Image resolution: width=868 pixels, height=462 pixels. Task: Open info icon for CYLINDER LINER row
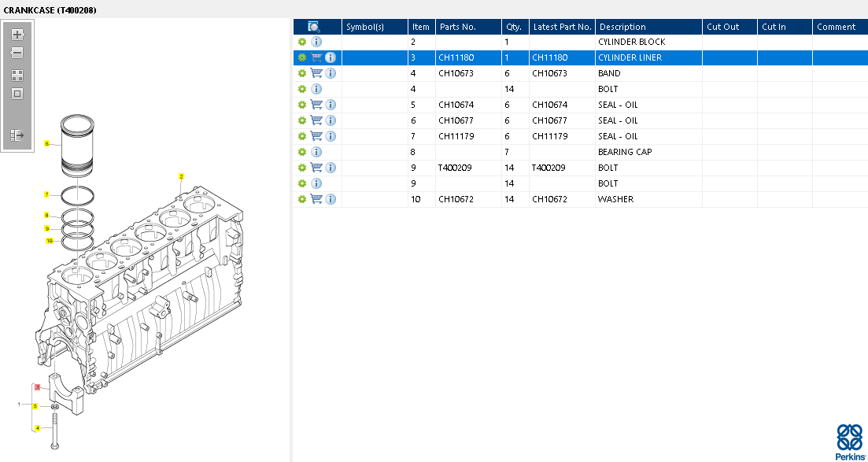pos(331,57)
